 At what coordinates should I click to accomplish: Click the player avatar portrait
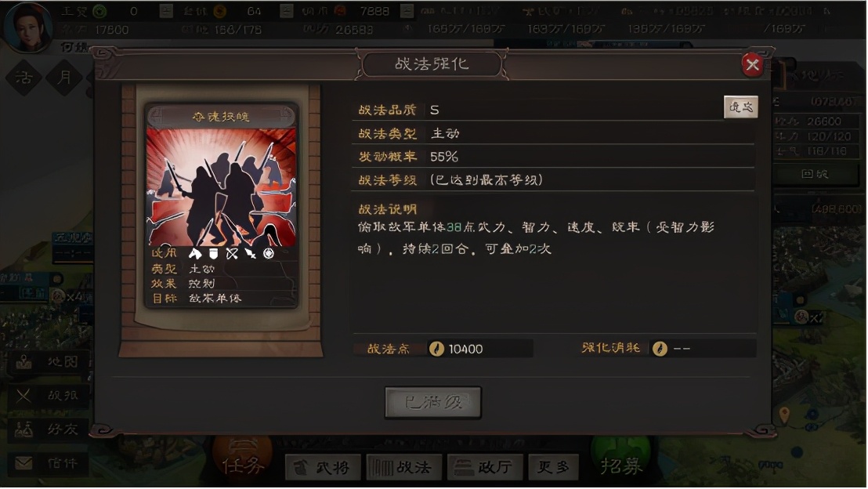27,27
